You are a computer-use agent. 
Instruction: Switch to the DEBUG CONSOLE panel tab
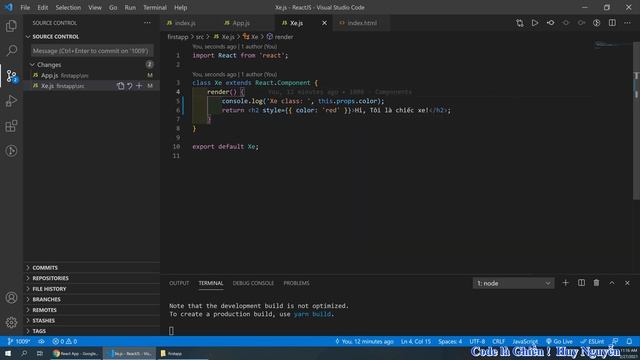[x=253, y=283]
